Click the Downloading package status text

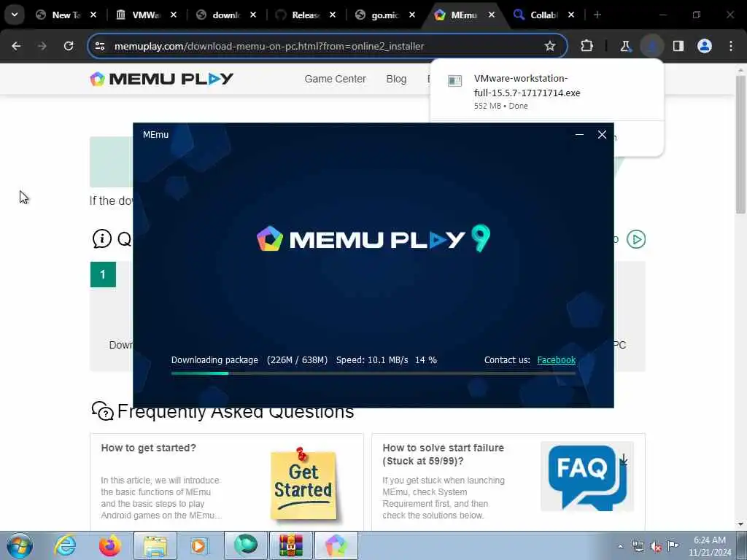click(x=214, y=360)
